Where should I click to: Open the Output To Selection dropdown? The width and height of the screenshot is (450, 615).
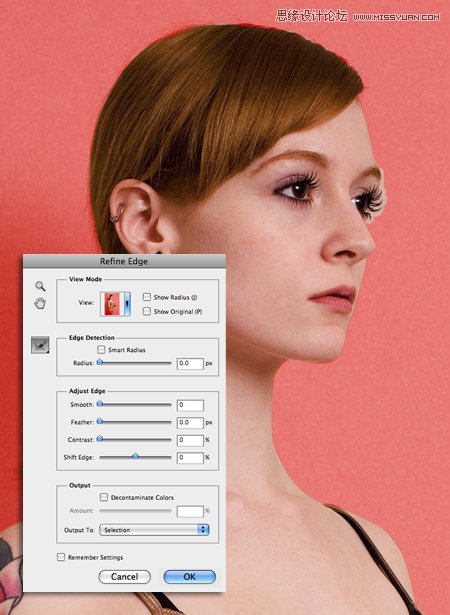click(154, 530)
